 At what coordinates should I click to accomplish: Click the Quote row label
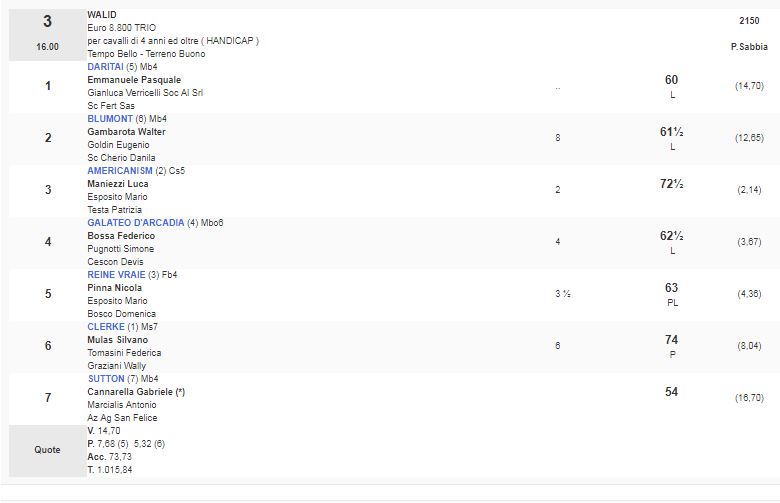tap(47, 450)
